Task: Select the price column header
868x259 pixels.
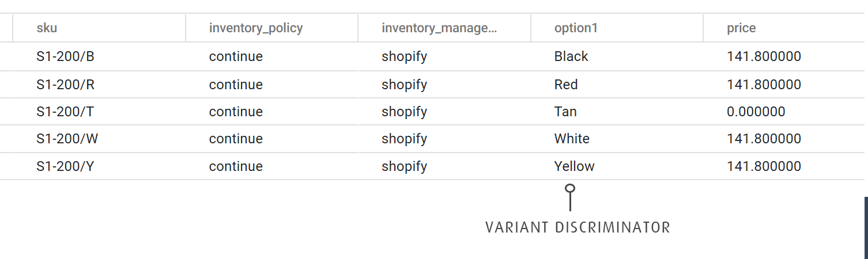Action: (x=741, y=28)
